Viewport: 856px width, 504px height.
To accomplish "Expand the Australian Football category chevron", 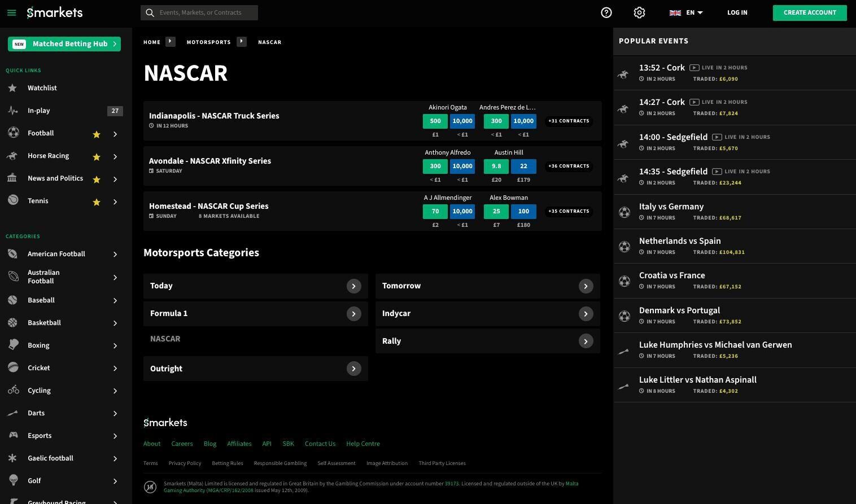I will pos(115,277).
